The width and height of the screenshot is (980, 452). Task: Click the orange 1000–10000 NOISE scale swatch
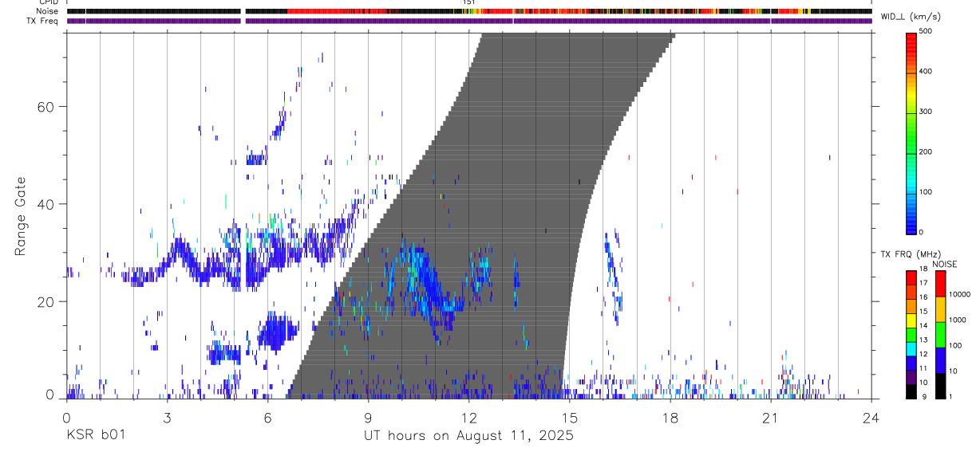[940, 308]
